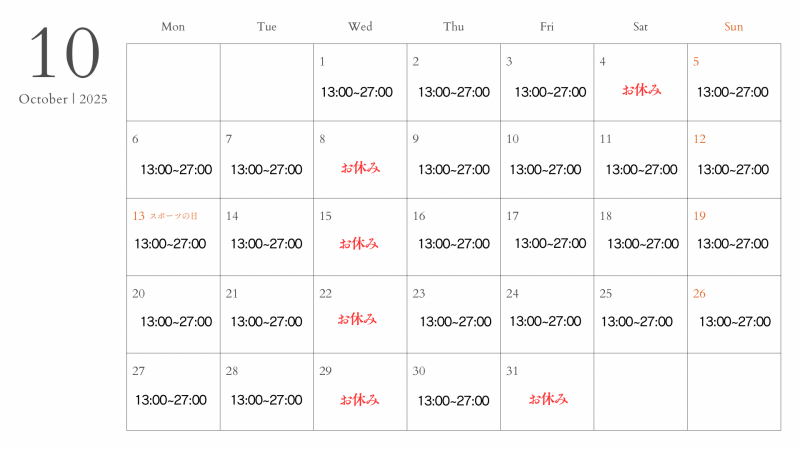800x450 pixels.
Task: Click the 13:00~27:00 entry on October 27
Action: 171,400
